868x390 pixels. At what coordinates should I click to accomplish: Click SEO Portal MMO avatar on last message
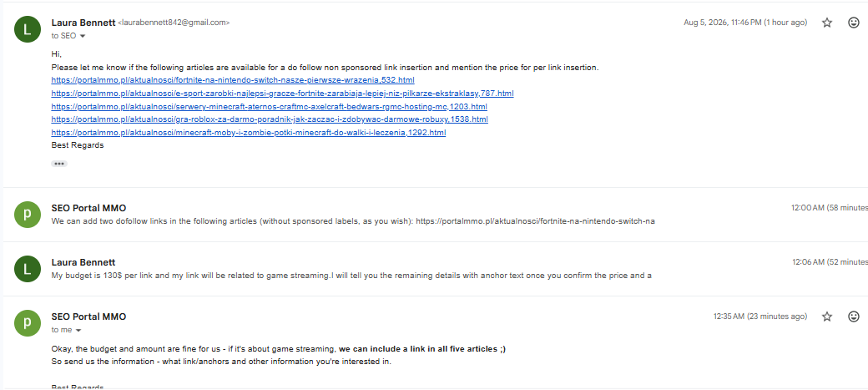pos(28,323)
